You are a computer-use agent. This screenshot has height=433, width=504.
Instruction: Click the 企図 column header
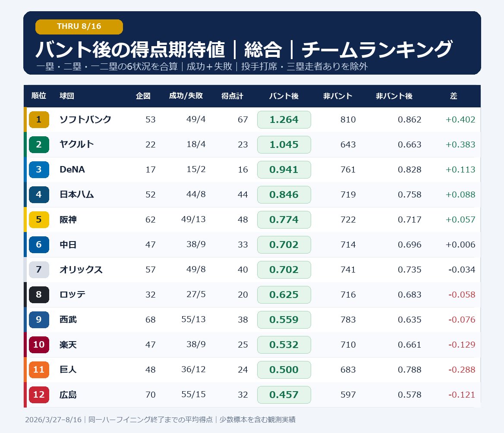[143, 96]
